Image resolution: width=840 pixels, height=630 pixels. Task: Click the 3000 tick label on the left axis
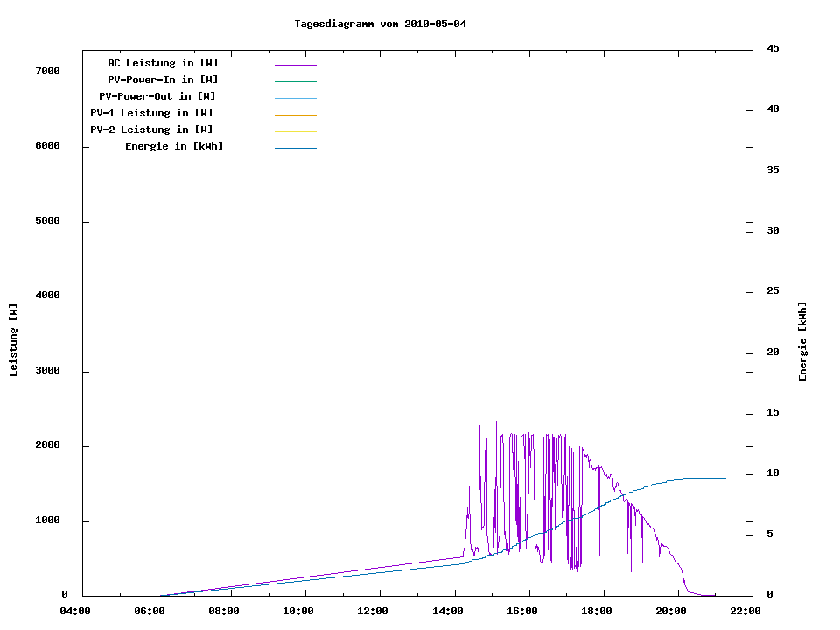click(x=47, y=371)
